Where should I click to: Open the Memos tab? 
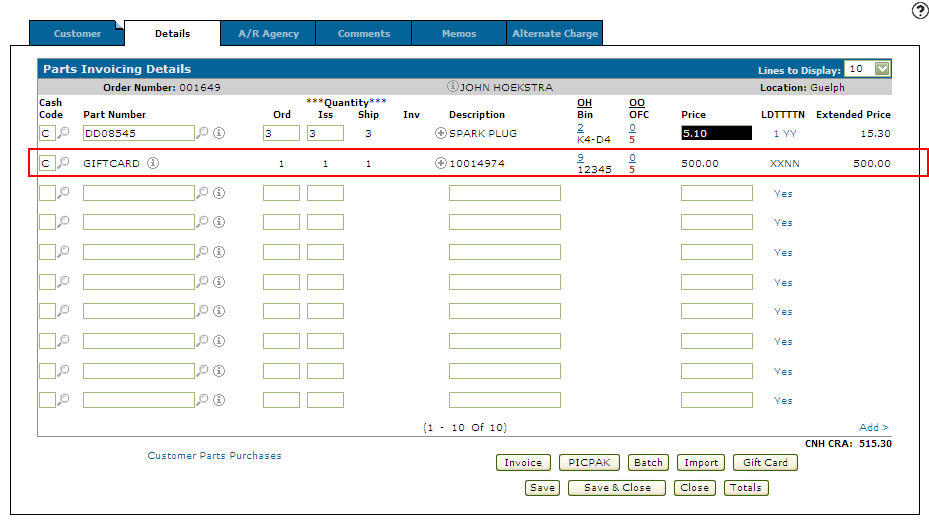(x=459, y=33)
